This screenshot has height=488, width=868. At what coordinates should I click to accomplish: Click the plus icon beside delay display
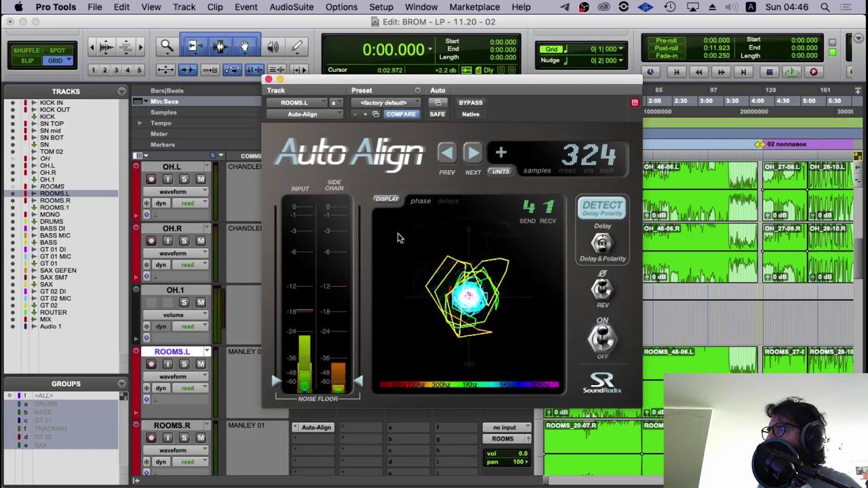tap(501, 152)
